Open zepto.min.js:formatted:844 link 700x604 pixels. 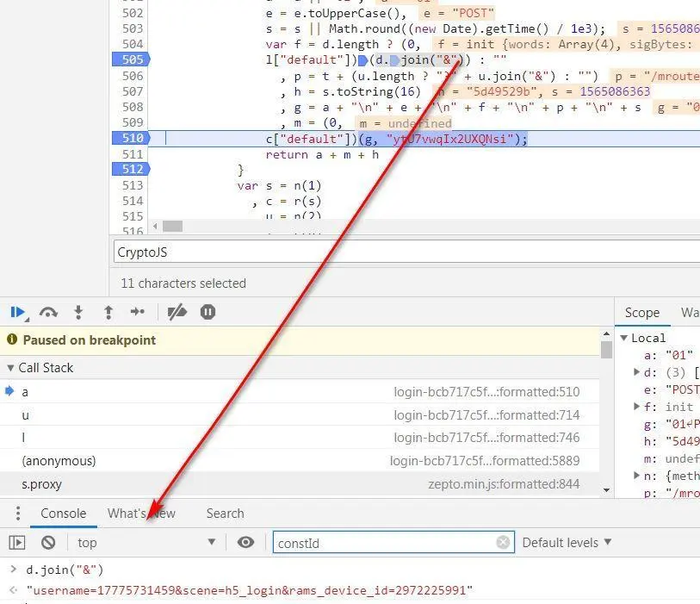(x=504, y=484)
